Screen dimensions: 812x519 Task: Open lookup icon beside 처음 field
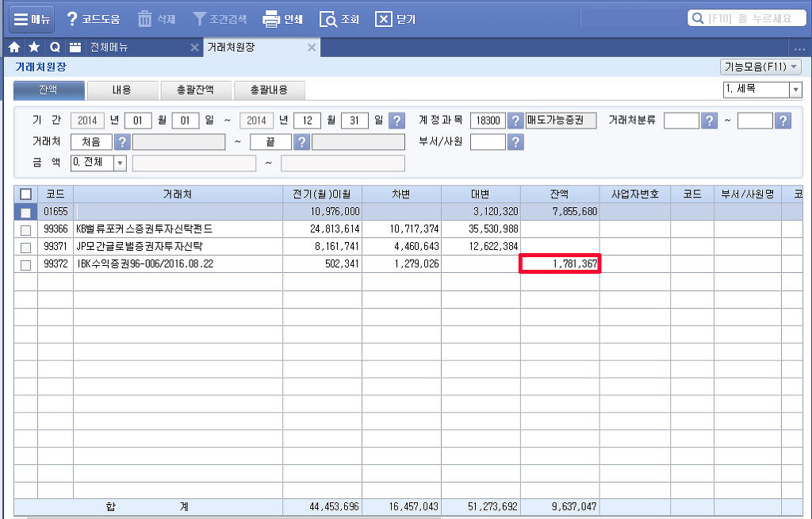click(x=121, y=141)
